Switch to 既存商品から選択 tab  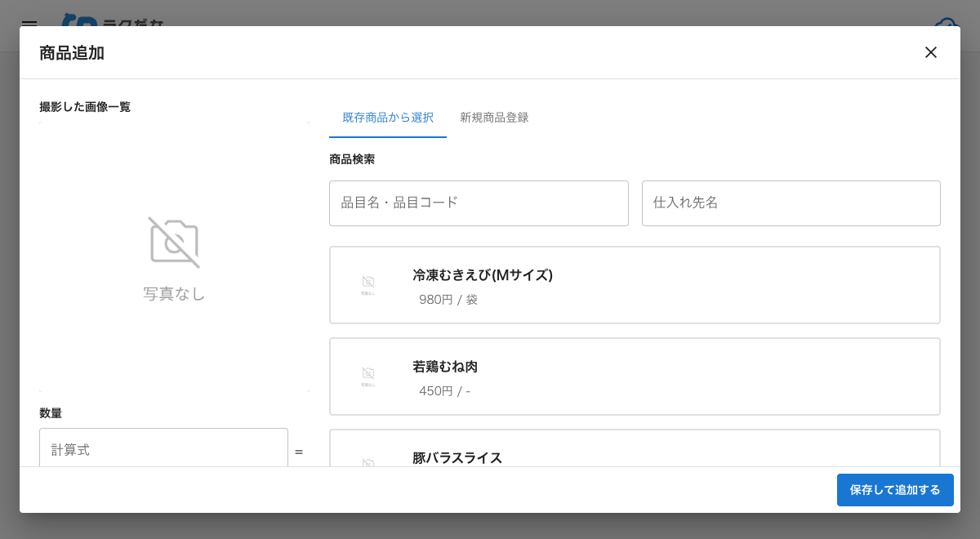388,118
